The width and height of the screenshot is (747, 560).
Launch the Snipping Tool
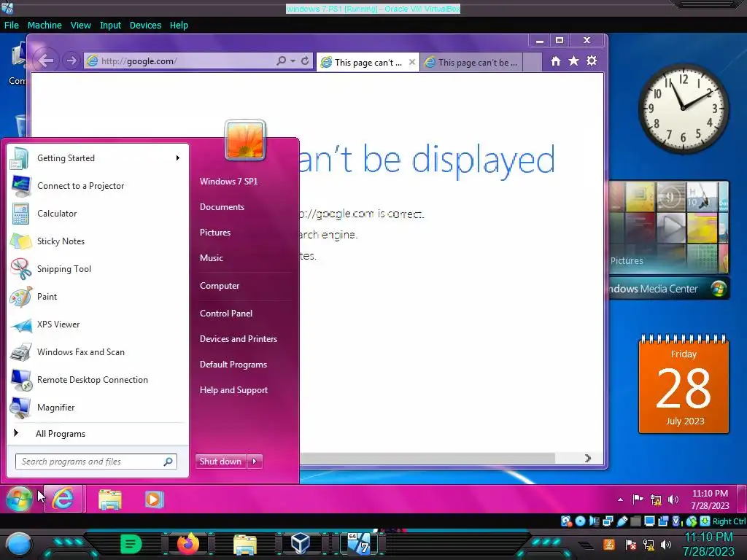tap(98, 268)
